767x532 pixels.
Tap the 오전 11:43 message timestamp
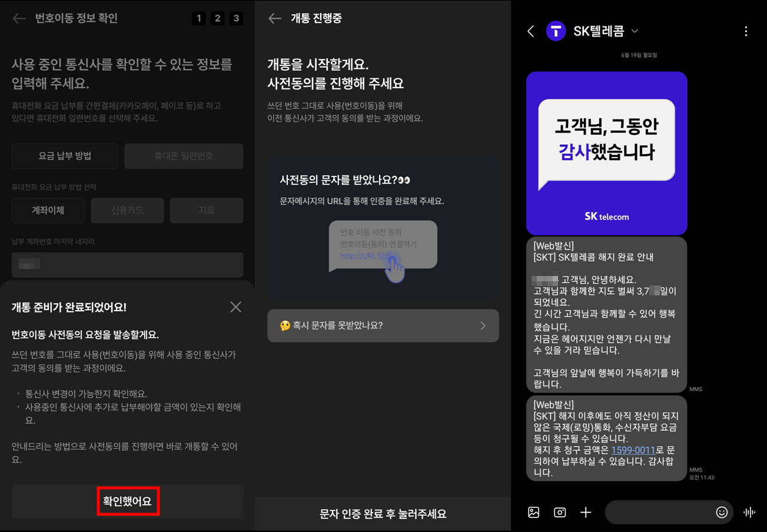coord(702,477)
